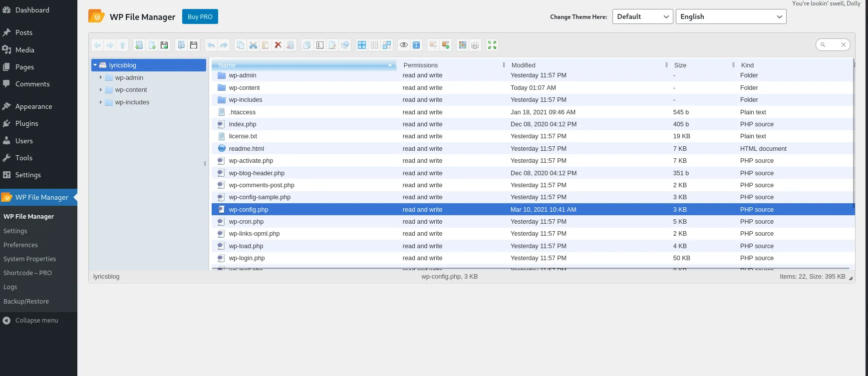Create a new file via toolbar
868x376 pixels.
coord(152,45)
